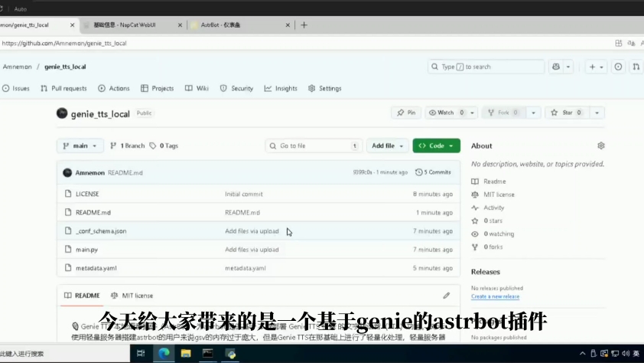Open the header pull requests icon
This screenshot has width=644, height=363.
[x=636, y=67]
